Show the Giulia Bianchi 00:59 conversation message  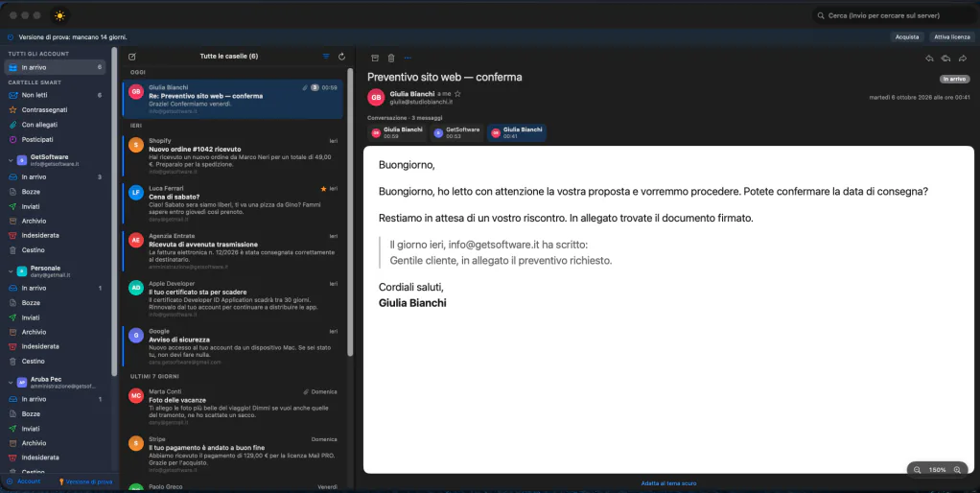(x=398, y=132)
